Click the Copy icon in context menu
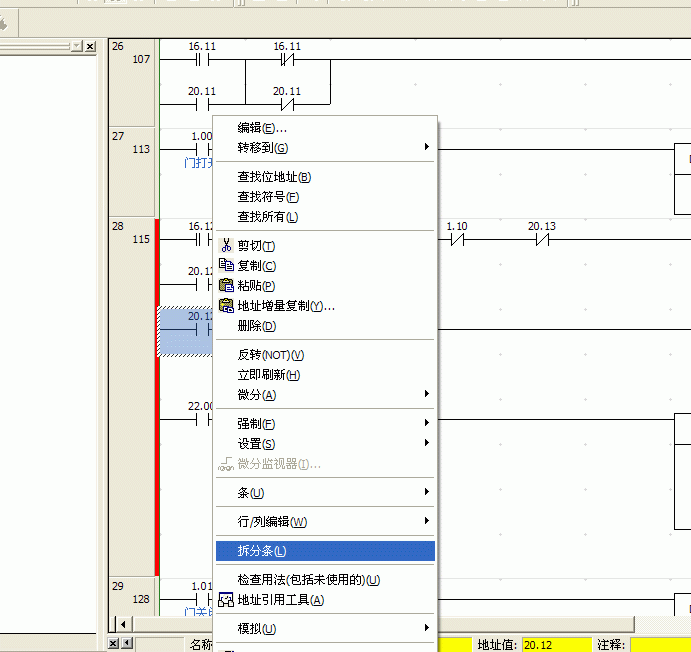 226,266
